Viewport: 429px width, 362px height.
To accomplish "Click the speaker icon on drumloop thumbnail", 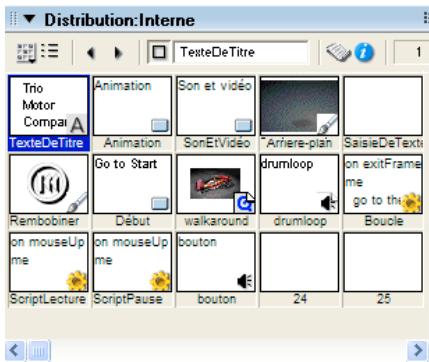I will pyautogui.click(x=328, y=203).
